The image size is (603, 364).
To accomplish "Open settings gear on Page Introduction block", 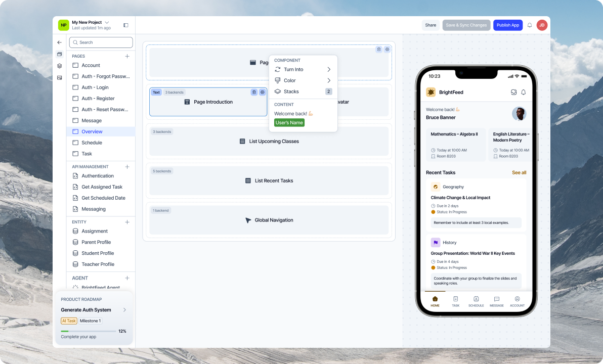I will pyautogui.click(x=263, y=92).
